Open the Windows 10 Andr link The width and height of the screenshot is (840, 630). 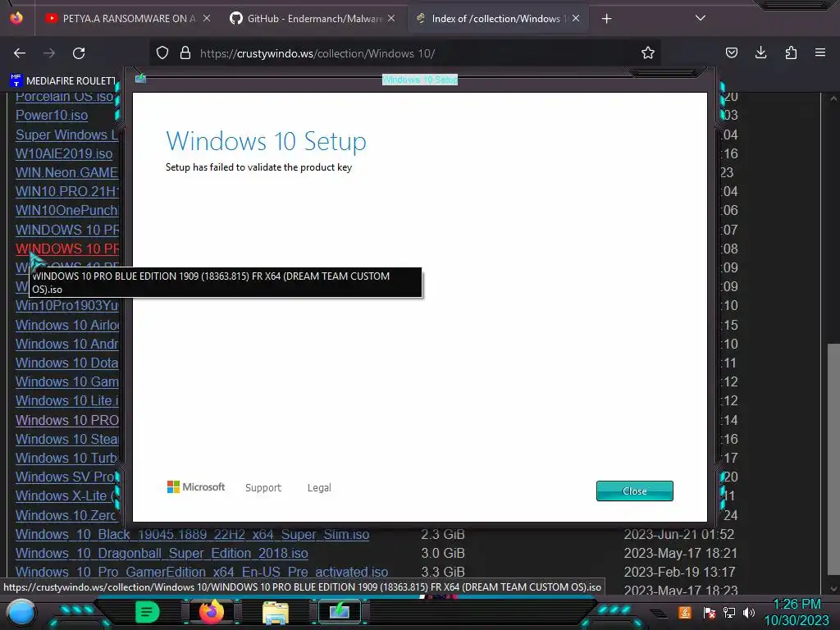click(x=67, y=344)
